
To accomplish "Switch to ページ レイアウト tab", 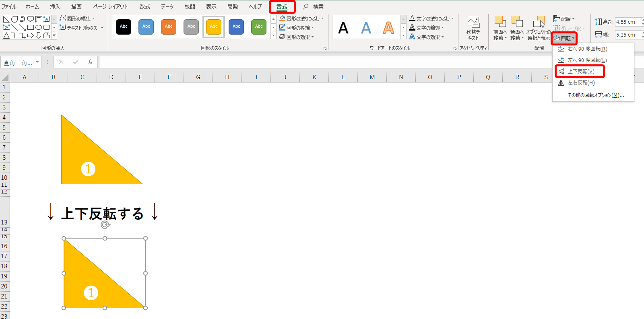I will (110, 6).
